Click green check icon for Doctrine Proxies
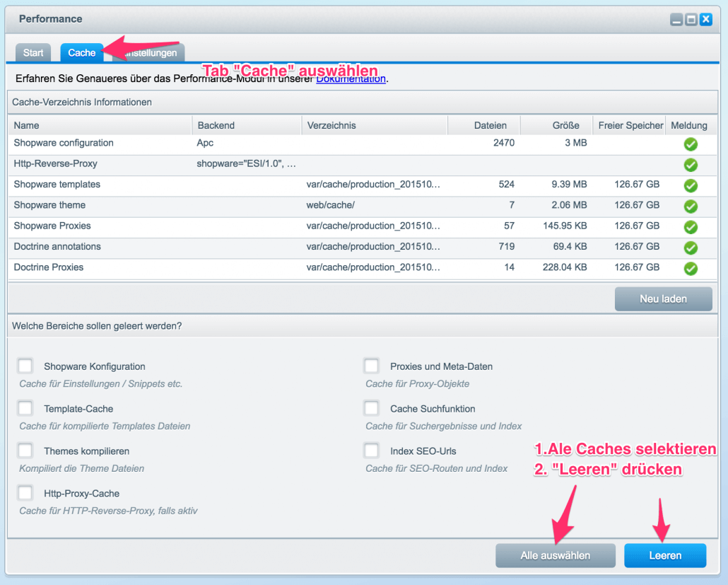728x585 pixels. (691, 268)
